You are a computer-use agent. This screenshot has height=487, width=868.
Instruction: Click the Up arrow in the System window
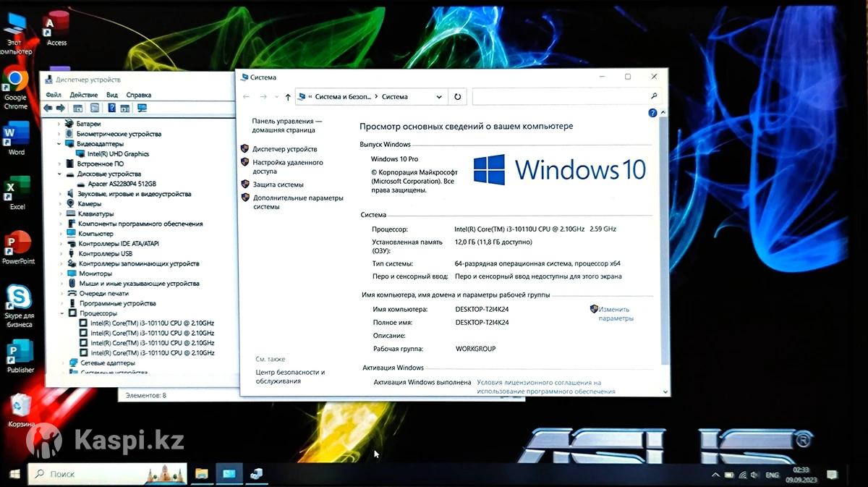tap(288, 97)
